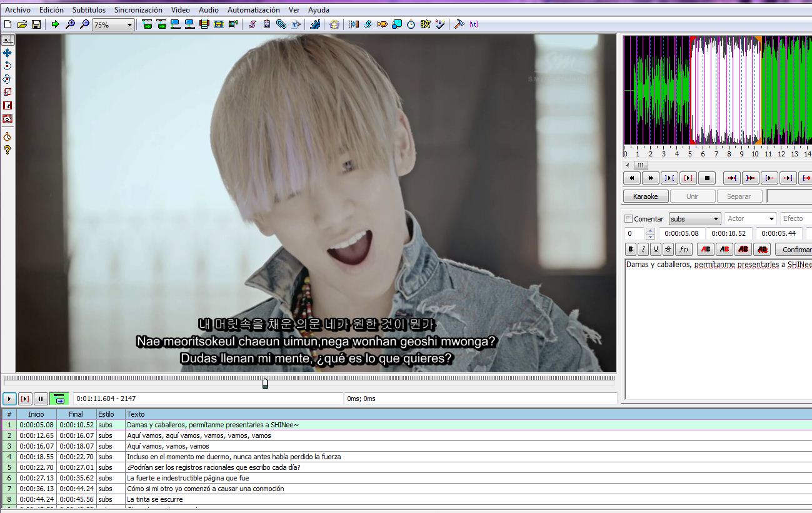Toggle Italic text formatting
Image resolution: width=812 pixels, height=513 pixels.
(x=643, y=249)
